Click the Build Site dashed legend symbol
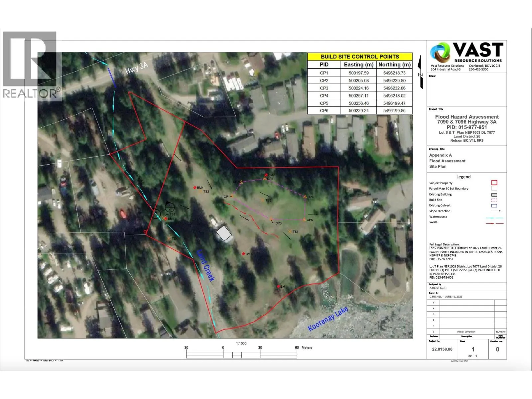The width and height of the screenshot is (532, 399). click(494, 200)
